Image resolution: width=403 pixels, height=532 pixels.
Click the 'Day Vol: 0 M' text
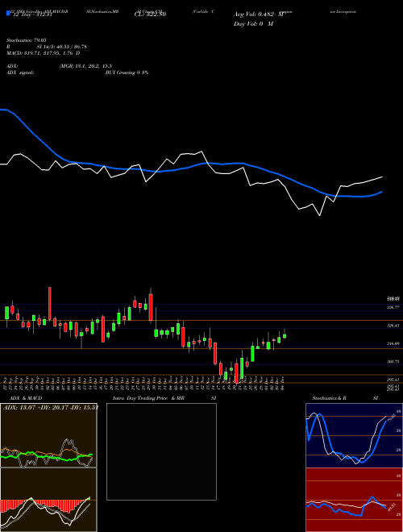pos(253,24)
